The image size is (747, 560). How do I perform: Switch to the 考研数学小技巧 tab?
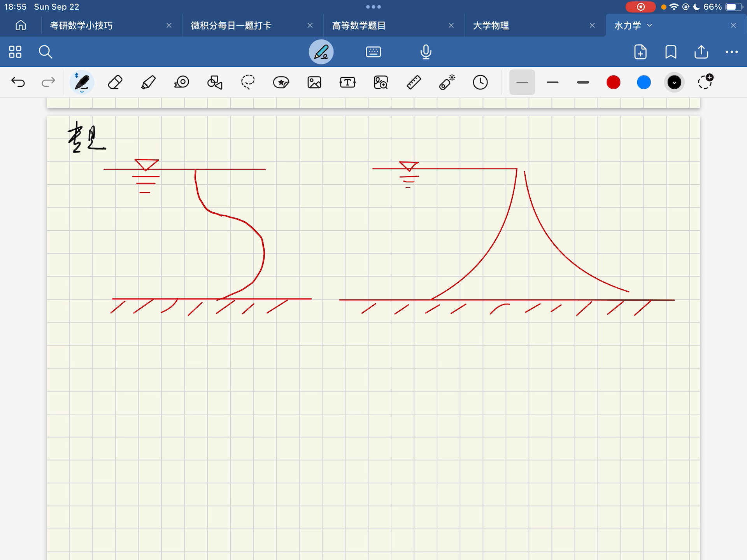(81, 26)
